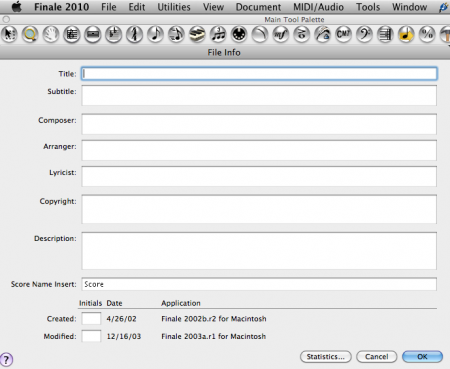Choose the Hand Grabber tool
450x369 pixels.
tap(51, 34)
